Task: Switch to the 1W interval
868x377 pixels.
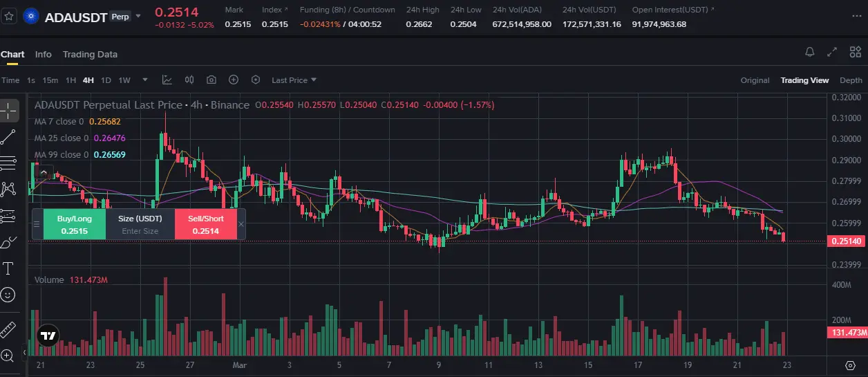Action: pos(124,80)
